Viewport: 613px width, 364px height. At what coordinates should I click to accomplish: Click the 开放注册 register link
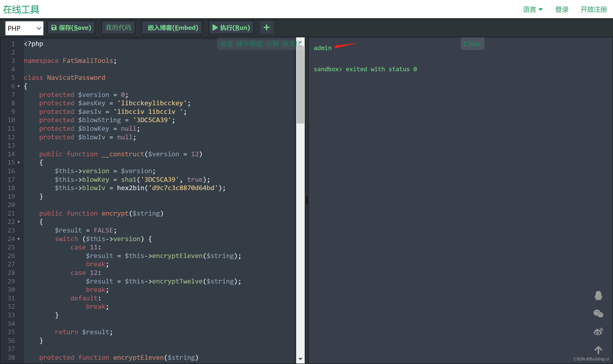point(593,9)
